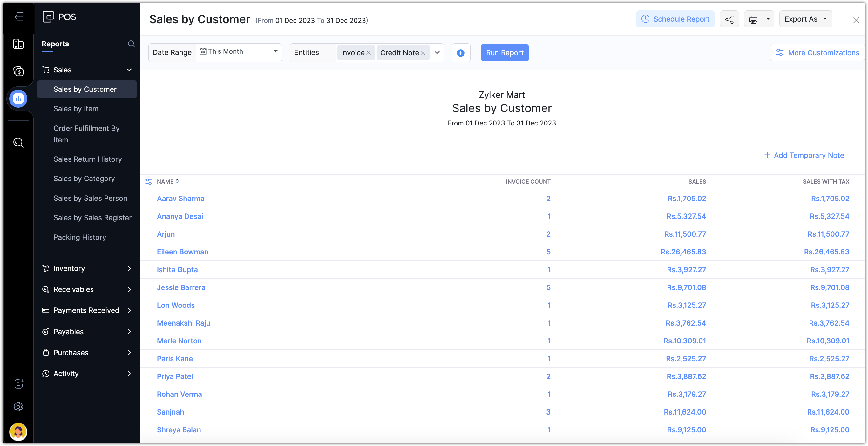Image resolution: width=868 pixels, height=446 pixels.
Task: Click the print report icon
Action: click(x=753, y=20)
